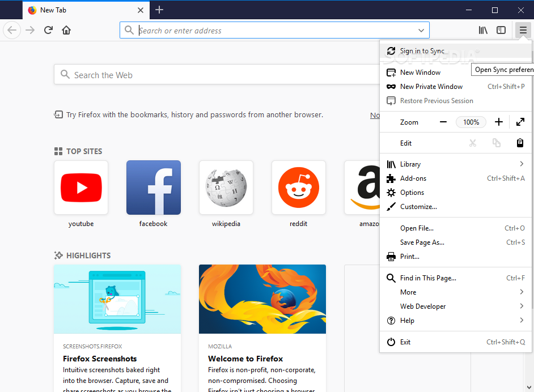The height and width of the screenshot is (392, 534).
Task: Exit Firefox via menu
Action: coord(456,342)
